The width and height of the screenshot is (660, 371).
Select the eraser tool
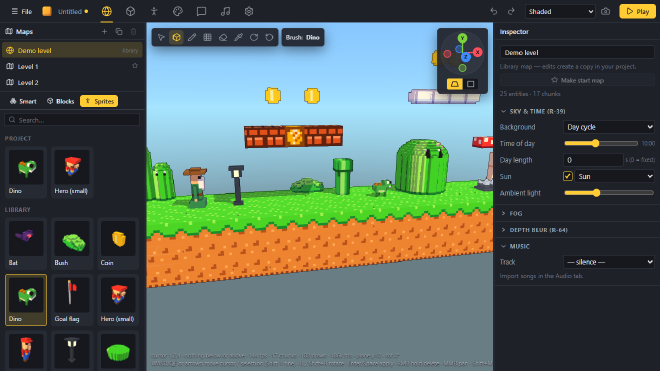(x=223, y=37)
